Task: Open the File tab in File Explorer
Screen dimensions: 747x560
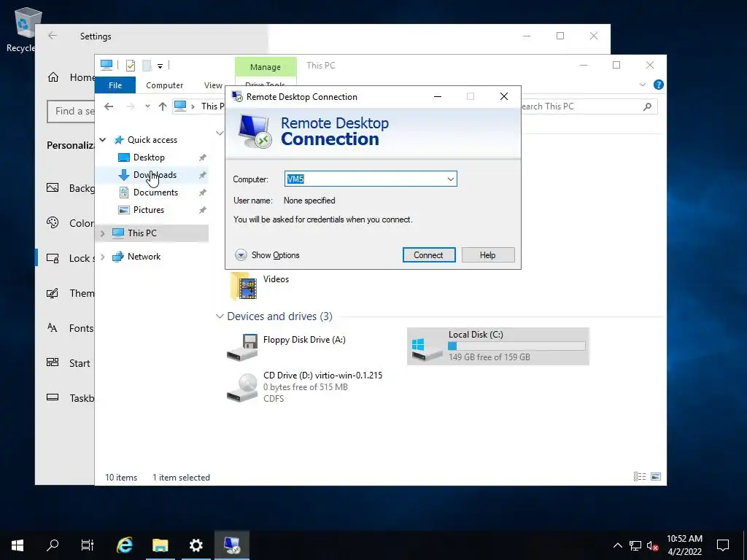Action: pyautogui.click(x=115, y=85)
